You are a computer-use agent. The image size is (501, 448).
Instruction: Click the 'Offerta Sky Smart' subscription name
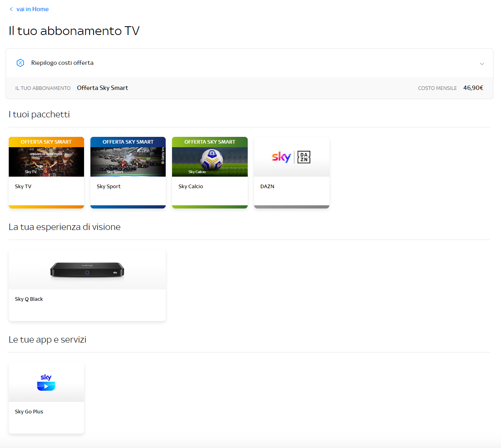(x=102, y=88)
